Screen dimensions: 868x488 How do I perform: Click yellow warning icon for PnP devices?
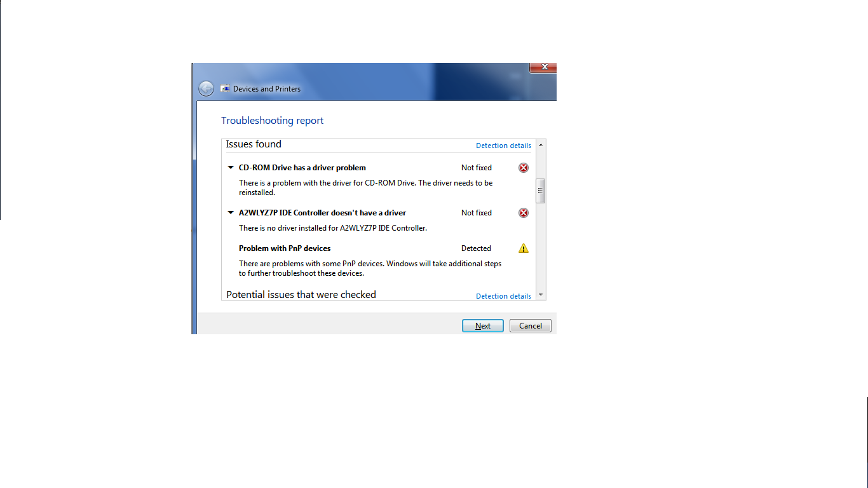[x=524, y=248]
